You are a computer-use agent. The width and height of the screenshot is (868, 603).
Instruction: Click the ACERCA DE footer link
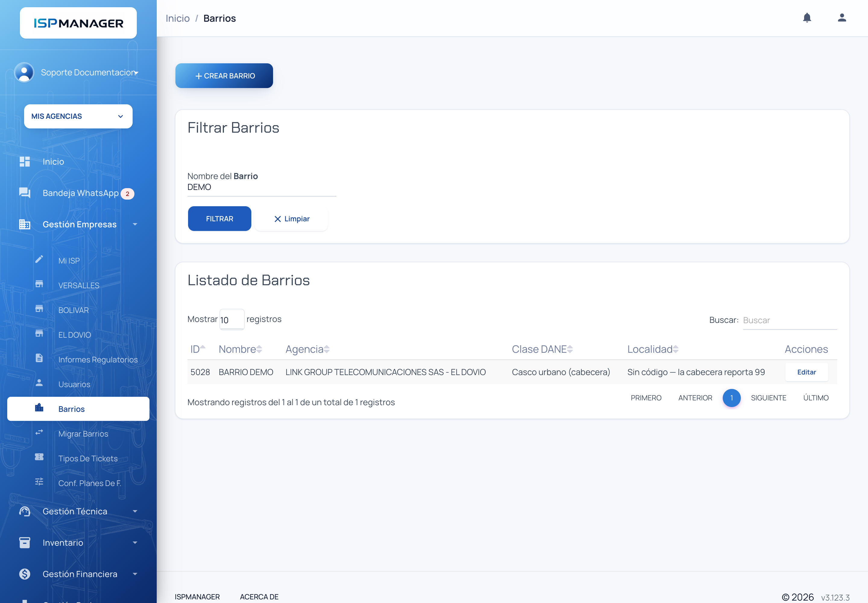pyautogui.click(x=259, y=597)
